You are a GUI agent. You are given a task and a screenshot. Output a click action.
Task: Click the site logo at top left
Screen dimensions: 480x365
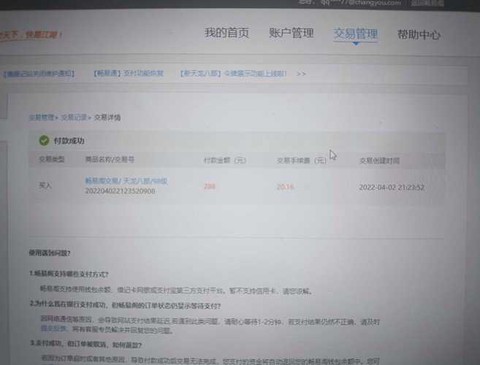31,35
